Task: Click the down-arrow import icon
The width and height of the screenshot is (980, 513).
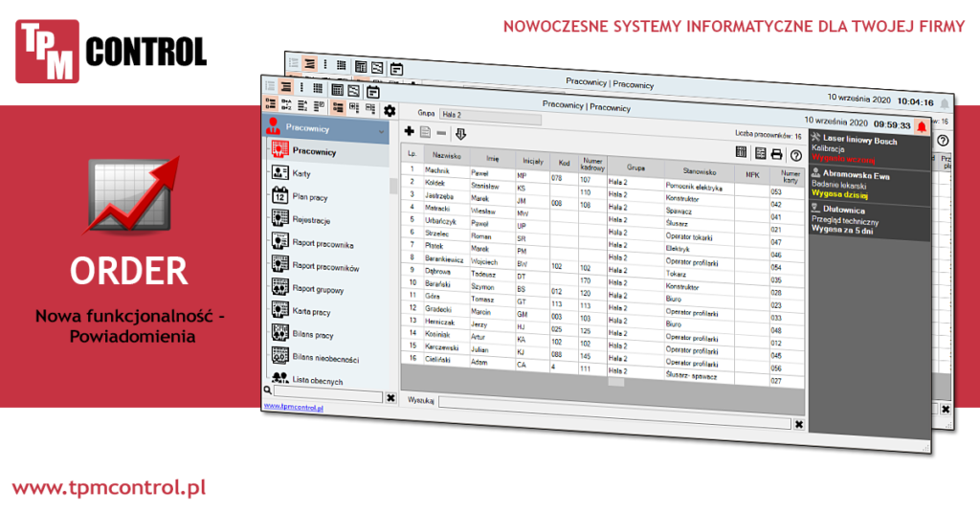Action: coord(460,134)
